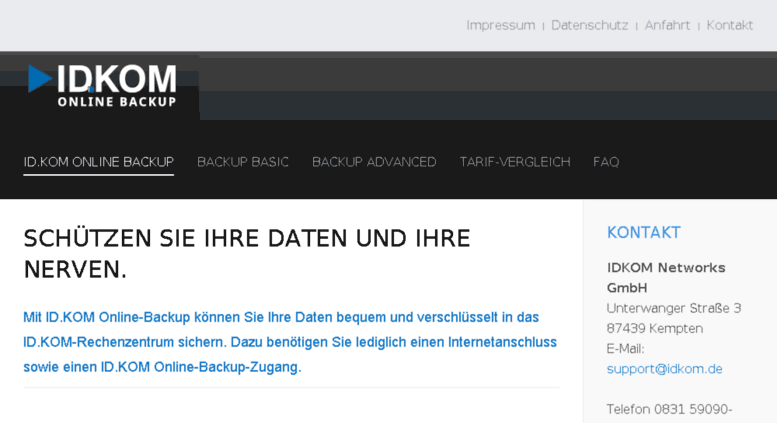Viewport: 777px width, 423px height.
Task: Click the KONTAKT sidebar heading
Action: point(644,232)
